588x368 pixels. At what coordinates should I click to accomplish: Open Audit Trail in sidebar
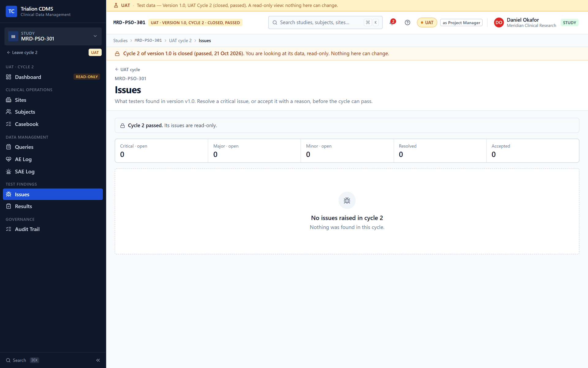tap(53, 229)
